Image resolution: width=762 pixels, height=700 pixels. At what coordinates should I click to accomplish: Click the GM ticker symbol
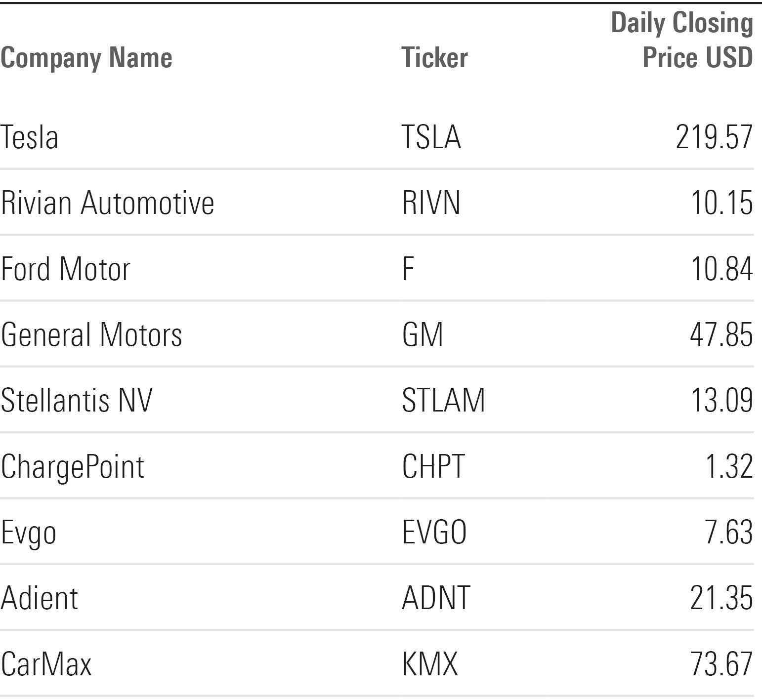click(x=423, y=334)
